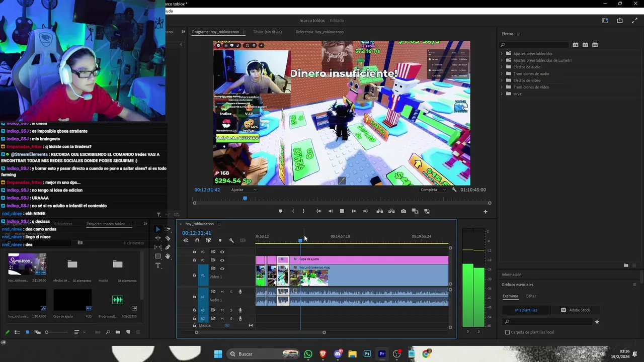644x362 pixels.
Task: Toggle lock on track V2
Action: (194, 260)
